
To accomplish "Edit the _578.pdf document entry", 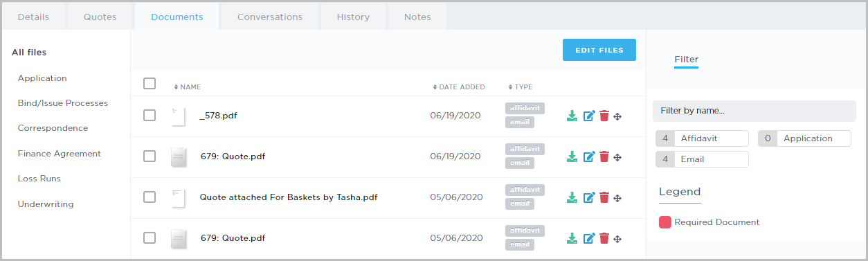I will pyautogui.click(x=589, y=116).
